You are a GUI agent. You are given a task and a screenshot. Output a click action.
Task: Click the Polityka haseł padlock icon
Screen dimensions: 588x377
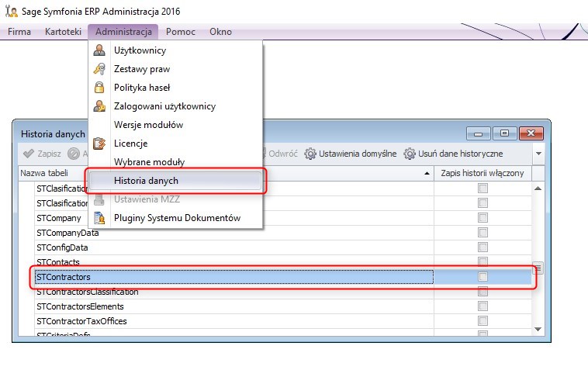pos(99,88)
